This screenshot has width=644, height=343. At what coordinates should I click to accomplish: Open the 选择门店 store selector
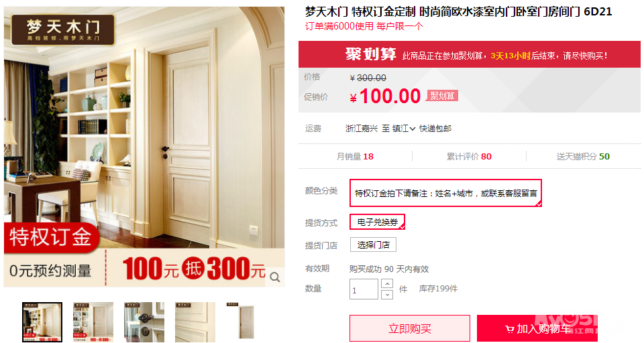pos(373,245)
